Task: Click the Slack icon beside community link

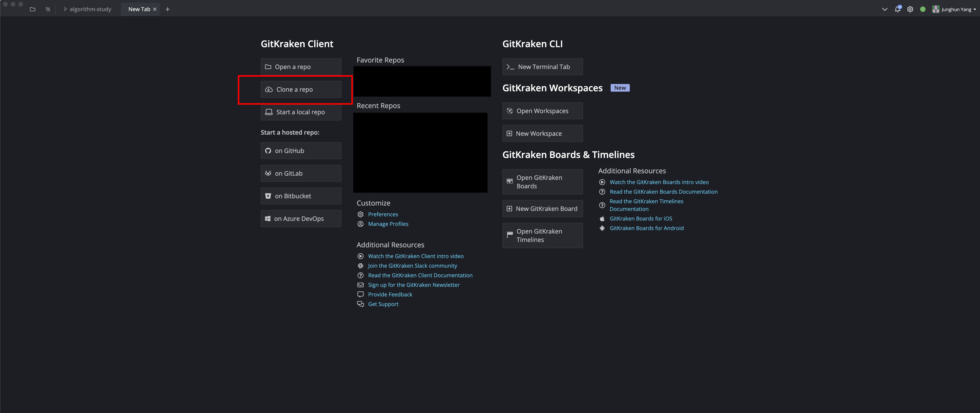Action: point(360,265)
